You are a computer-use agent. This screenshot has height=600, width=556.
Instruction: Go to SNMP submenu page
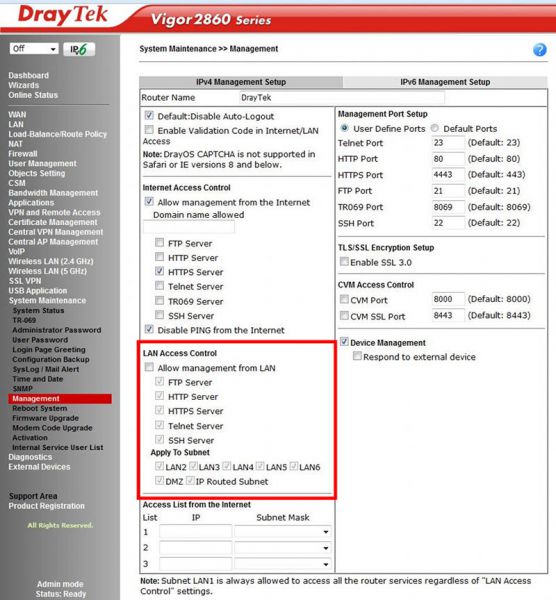[22, 389]
